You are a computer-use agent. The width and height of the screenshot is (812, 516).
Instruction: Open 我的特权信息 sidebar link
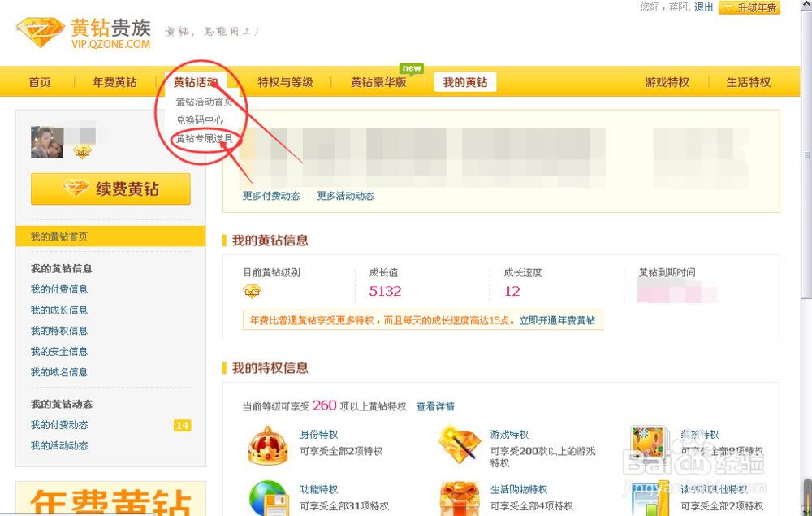[x=59, y=331]
